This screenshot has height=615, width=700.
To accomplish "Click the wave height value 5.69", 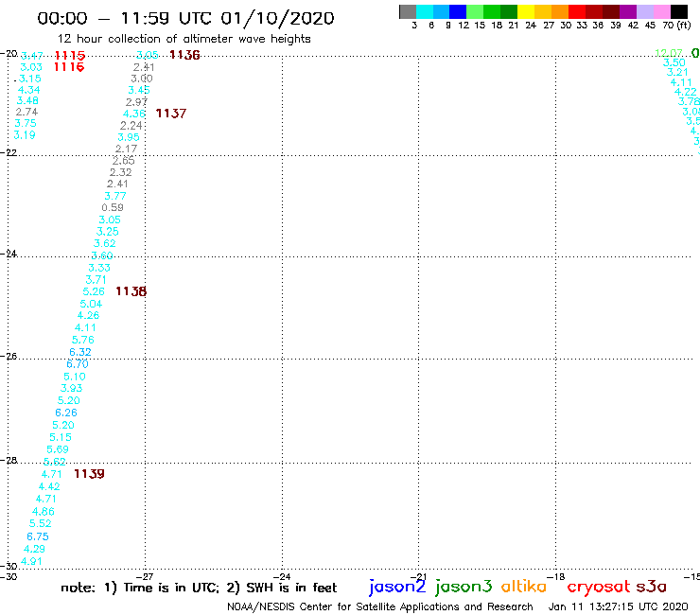I will [58, 449].
